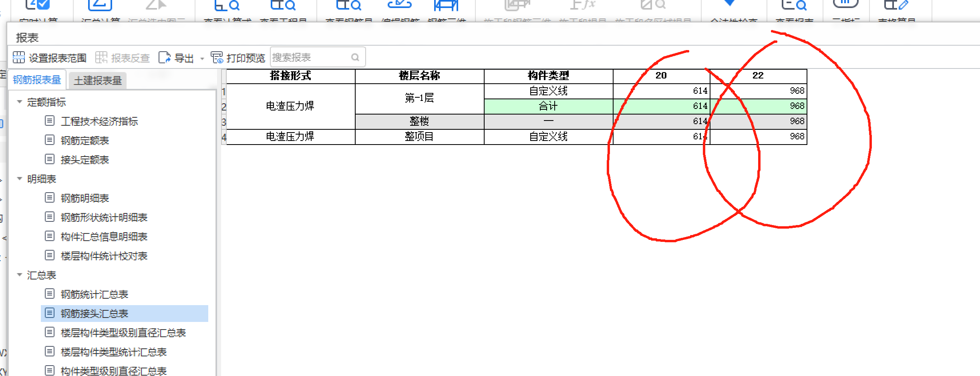This screenshot has width=980, height=376.
Task: Select table row number 4
Action: coord(223,137)
